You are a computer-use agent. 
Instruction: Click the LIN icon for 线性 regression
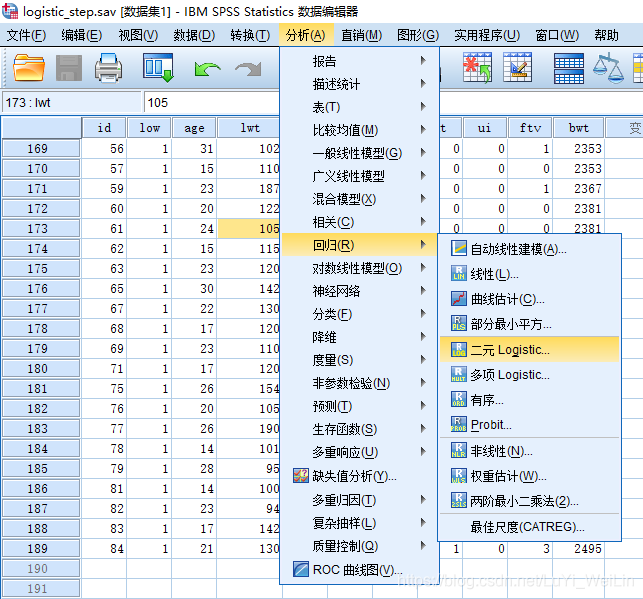coord(458,273)
